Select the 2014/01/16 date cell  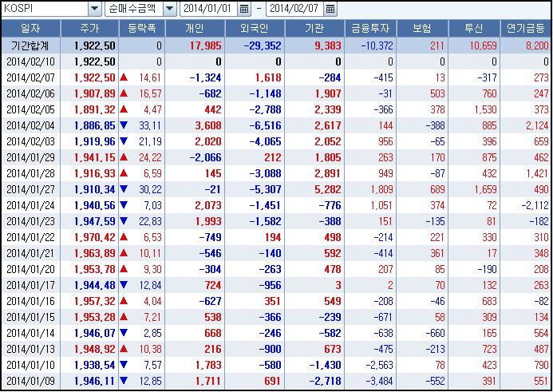click(30, 302)
